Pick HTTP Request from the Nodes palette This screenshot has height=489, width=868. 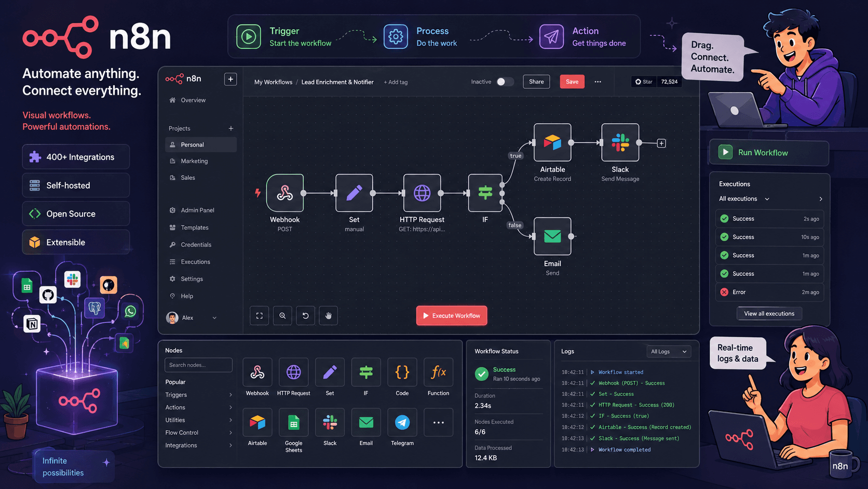293,372
